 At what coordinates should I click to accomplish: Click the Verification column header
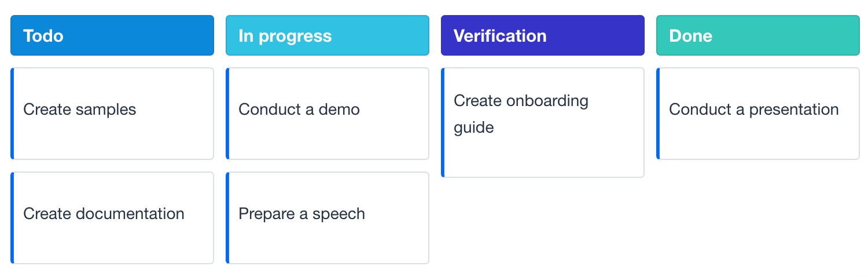pos(543,35)
